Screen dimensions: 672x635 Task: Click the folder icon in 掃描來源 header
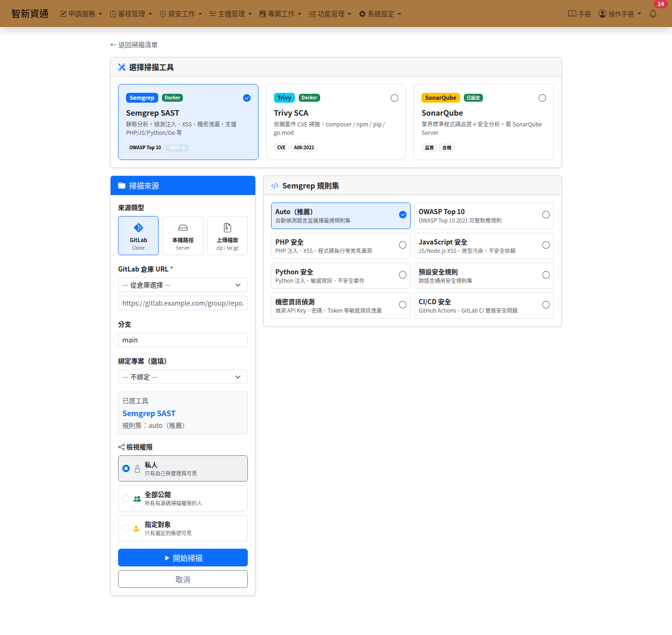tap(122, 186)
